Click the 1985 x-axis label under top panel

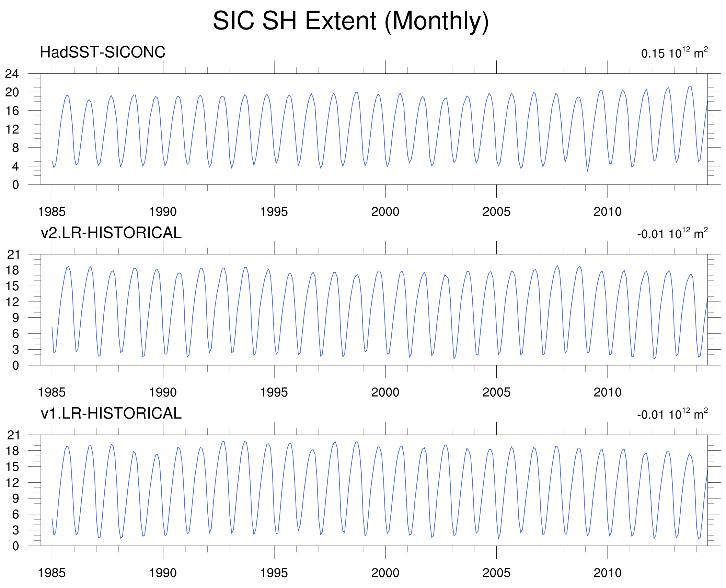point(51,212)
